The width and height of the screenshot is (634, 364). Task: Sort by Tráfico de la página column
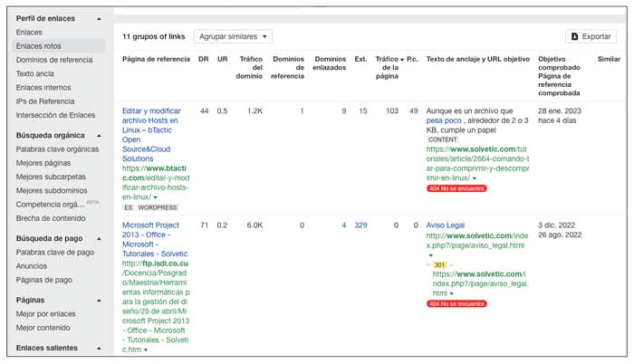pos(386,66)
